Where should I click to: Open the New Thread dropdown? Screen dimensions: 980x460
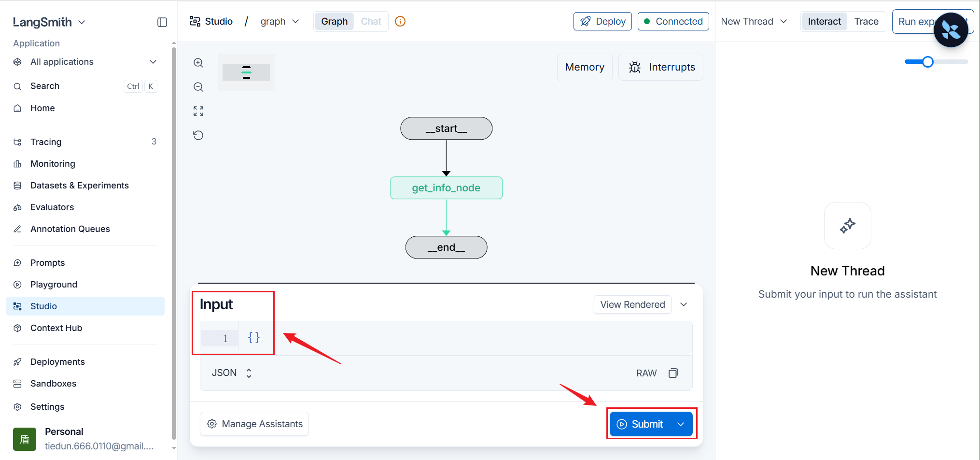coord(754,21)
